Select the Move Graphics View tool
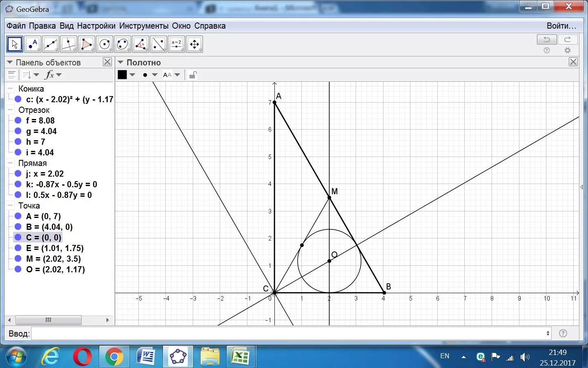 pyautogui.click(x=194, y=44)
